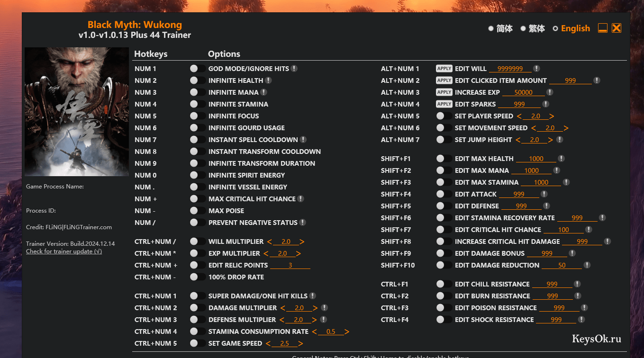Increase Damage Multiplier with right arrow

tap(315, 308)
